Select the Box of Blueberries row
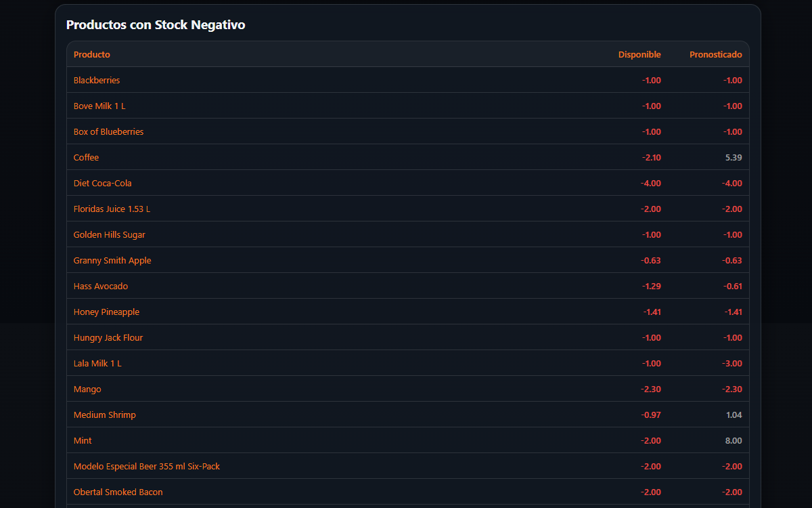The width and height of the screenshot is (812, 508). pyautogui.click(x=108, y=131)
